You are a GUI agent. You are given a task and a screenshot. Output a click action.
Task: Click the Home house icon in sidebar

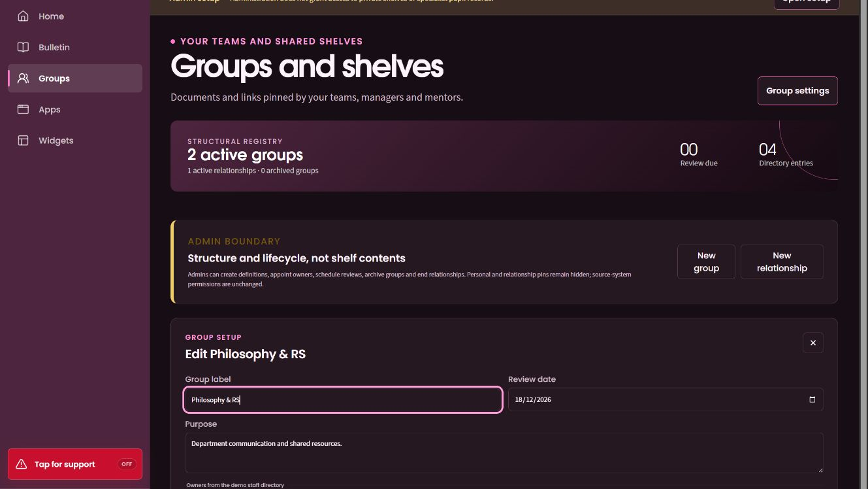[23, 16]
